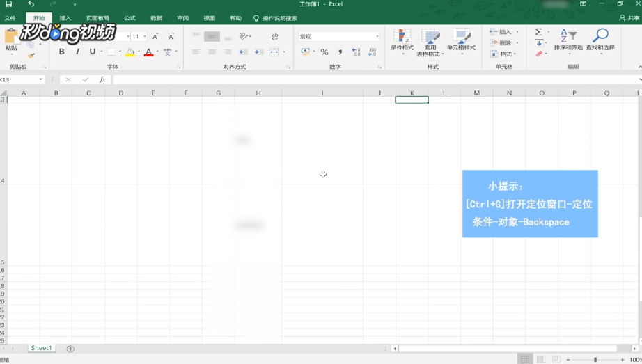Undo the last action
The image size is (642, 364).
31,4
